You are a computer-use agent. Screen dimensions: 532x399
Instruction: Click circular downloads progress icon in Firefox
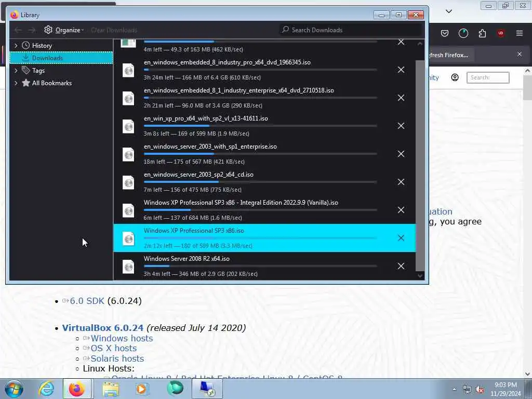coord(463,33)
